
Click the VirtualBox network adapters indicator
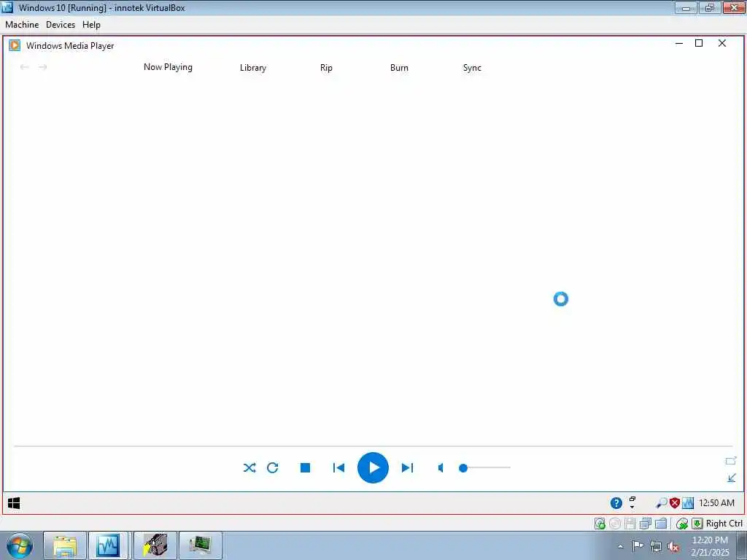(645, 524)
